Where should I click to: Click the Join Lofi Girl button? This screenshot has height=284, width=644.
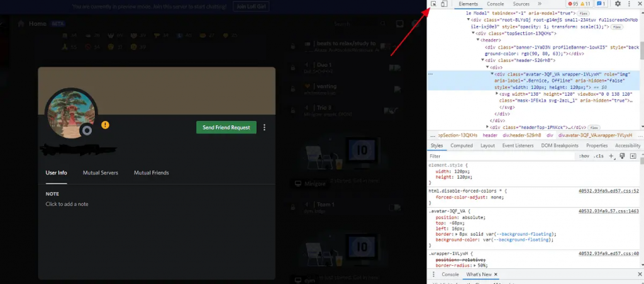[x=252, y=6]
